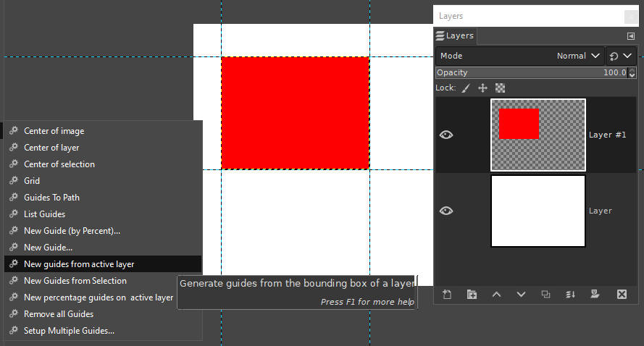Select Guides To Path entry
This screenshot has height=346, width=644.
pos(103,198)
